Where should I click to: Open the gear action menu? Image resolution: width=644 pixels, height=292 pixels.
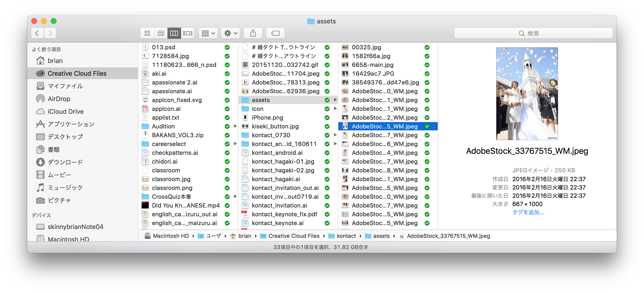pyautogui.click(x=230, y=33)
